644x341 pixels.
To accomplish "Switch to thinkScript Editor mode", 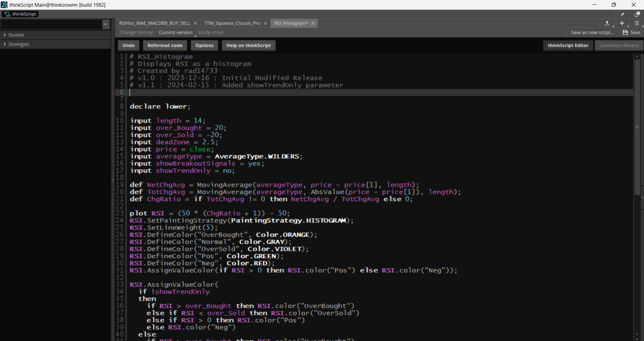I will coord(568,45).
